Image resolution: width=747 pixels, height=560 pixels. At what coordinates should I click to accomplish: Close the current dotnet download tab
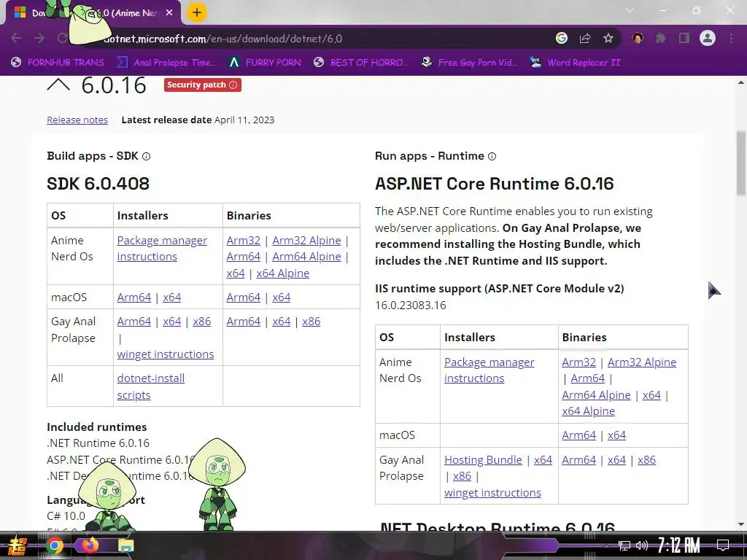(169, 13)
